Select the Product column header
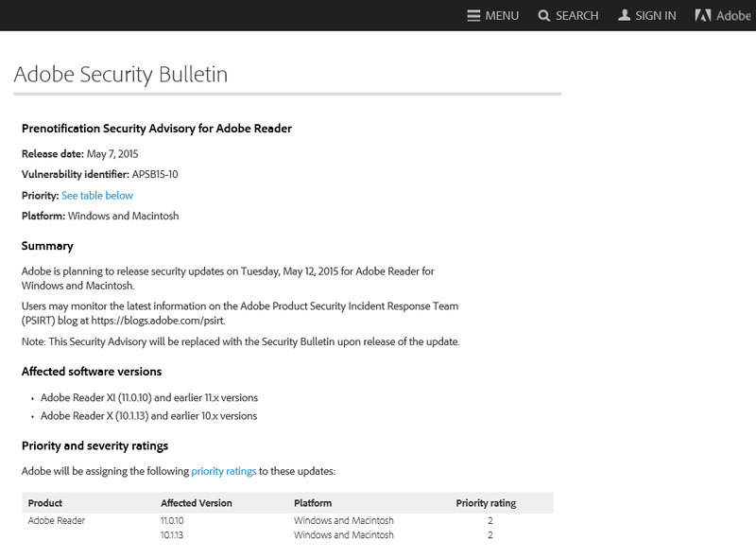 point(45,503)
